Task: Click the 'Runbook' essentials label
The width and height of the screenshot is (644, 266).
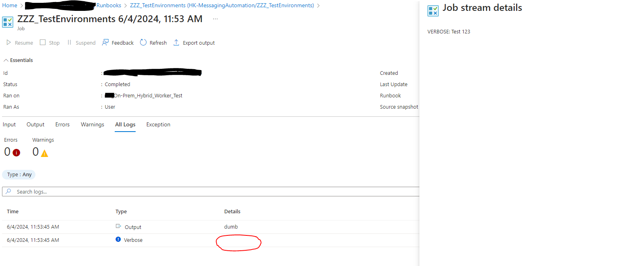Action: pos(390,96)
